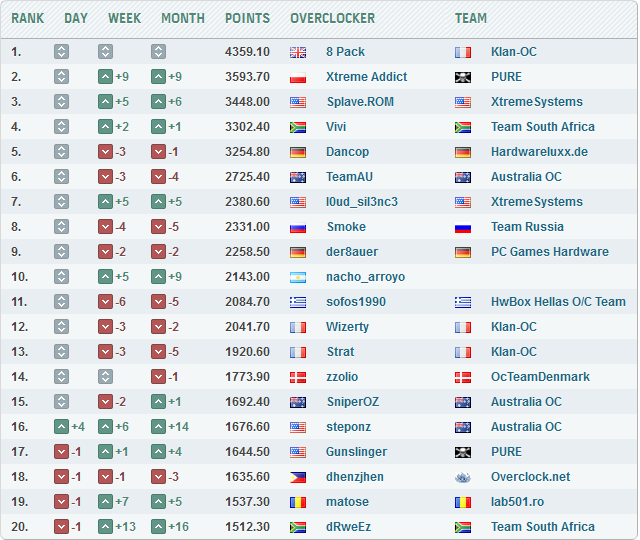
Task: Click the gray day unchanged icon for 8 Pack
Action: (x=61, y=51)
